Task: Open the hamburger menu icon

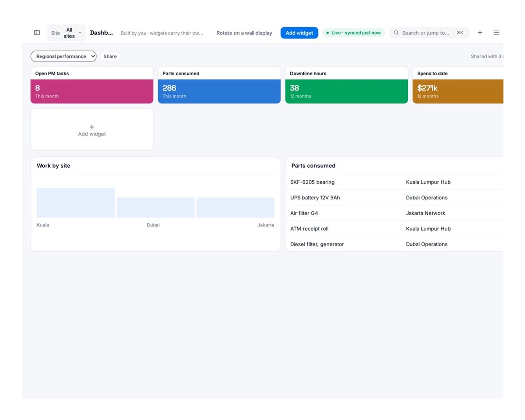Action: pyautogui.click(x=496, y=33)
